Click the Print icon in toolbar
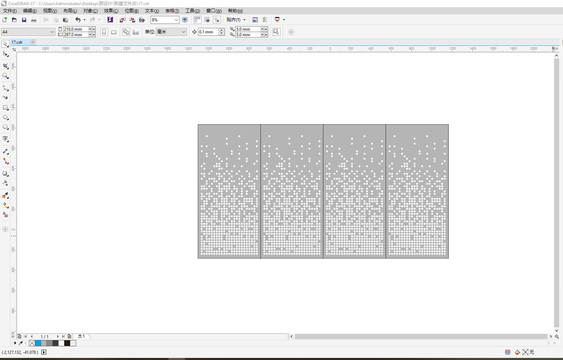This screenshot has height=360, width=563. pos(34,20)
